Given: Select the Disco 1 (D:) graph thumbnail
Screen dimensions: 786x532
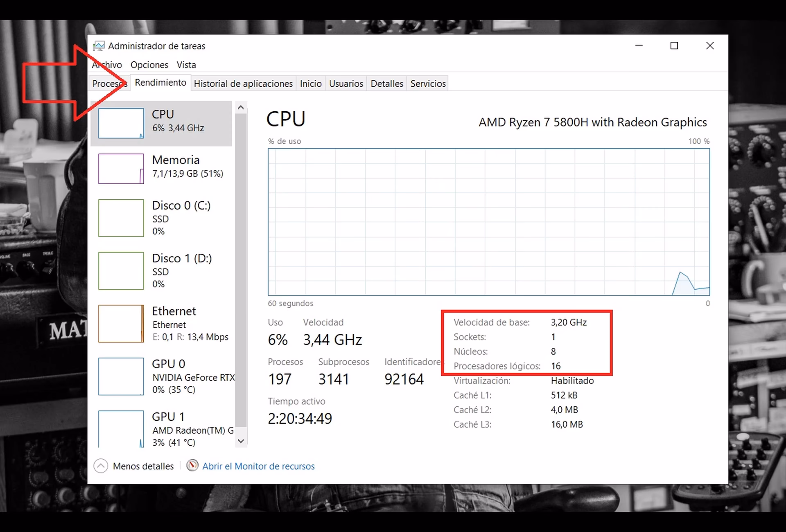Looking at the screenshot, I should [x=121, y=271].
